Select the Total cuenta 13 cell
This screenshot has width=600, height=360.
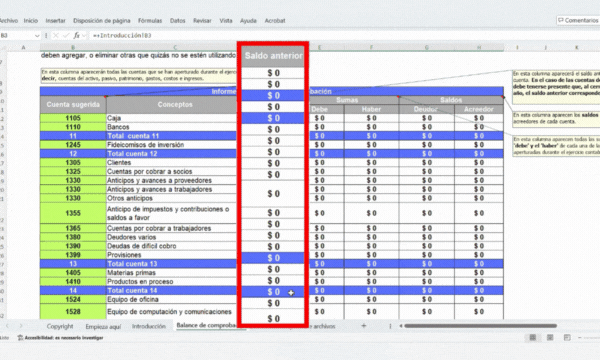tap(172, 264)
